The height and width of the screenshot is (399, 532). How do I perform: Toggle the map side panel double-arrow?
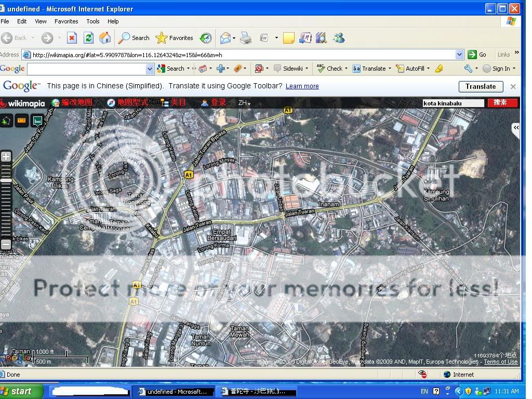(x=515, y=128)
